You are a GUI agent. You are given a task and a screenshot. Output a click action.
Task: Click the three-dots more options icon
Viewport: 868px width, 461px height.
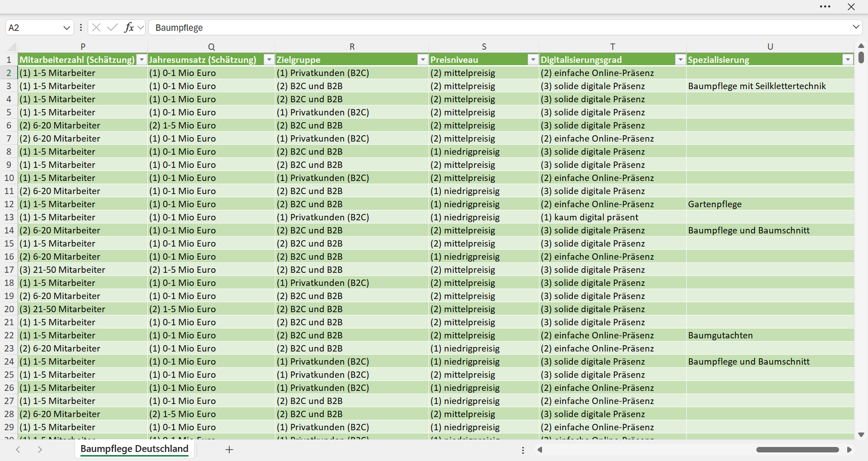pyautogui.click(x=825, y=7)
